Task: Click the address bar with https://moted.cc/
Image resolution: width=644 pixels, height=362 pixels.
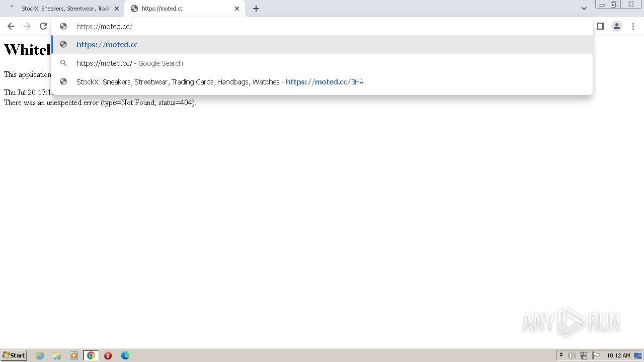Action: click(x=322, y=26)
